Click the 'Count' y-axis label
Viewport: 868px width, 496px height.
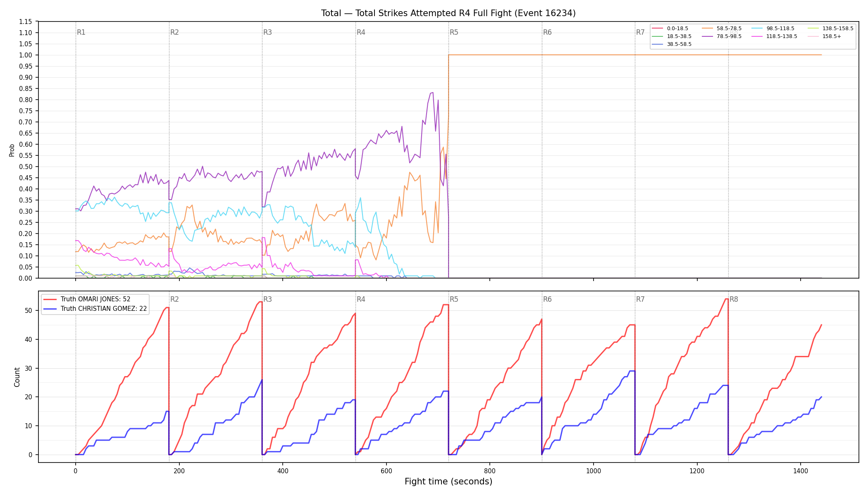pyautogui.click(x=17, y=377)
